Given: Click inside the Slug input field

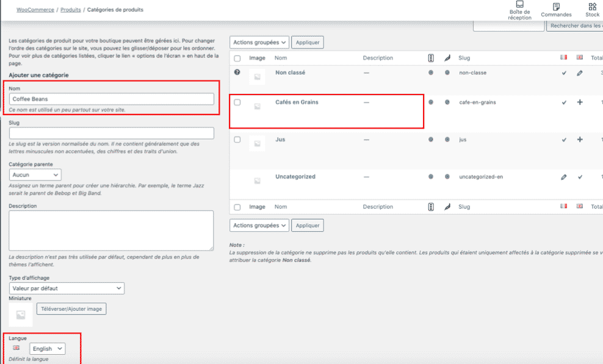Looking at the screenshot, I should click(110, 133).
